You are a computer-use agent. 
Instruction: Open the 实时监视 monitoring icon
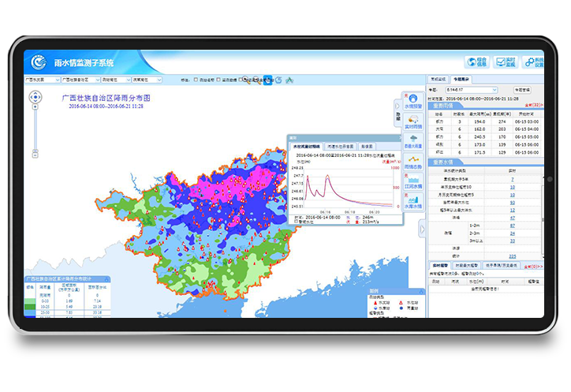point(505,62)
